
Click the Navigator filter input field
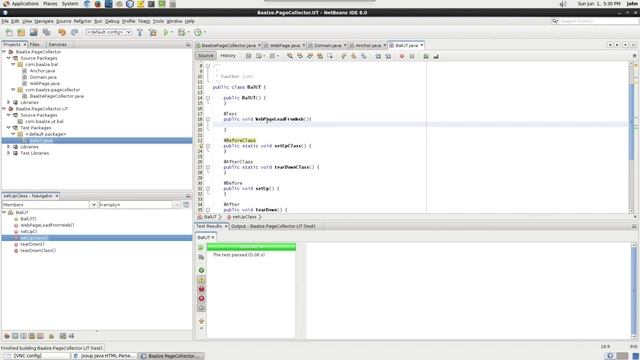click(x=136, y=204)
